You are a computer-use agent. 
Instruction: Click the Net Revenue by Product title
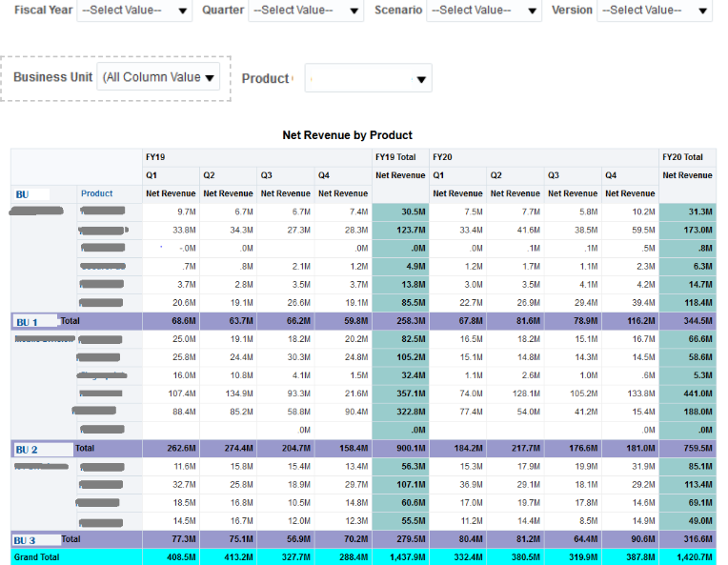point(347,135)
